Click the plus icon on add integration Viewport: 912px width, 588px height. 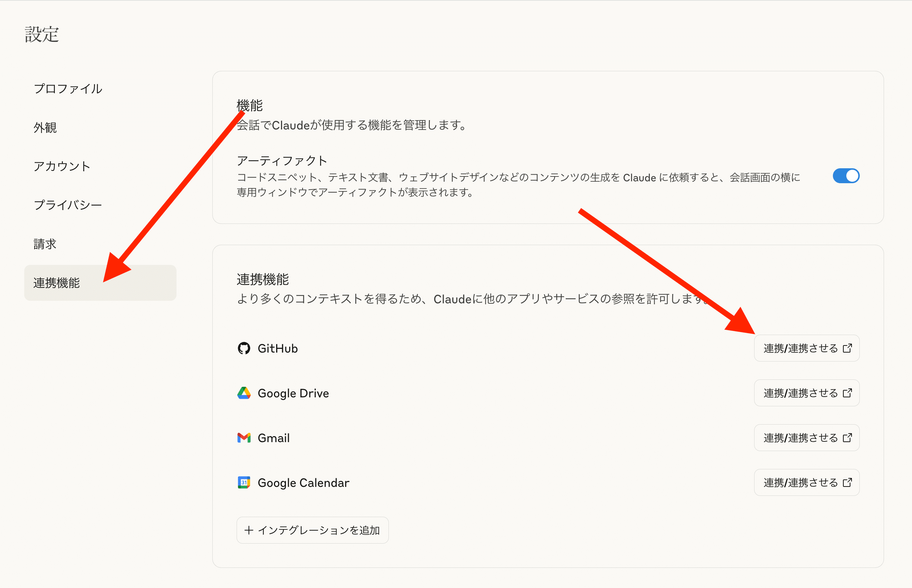[249, 530]
